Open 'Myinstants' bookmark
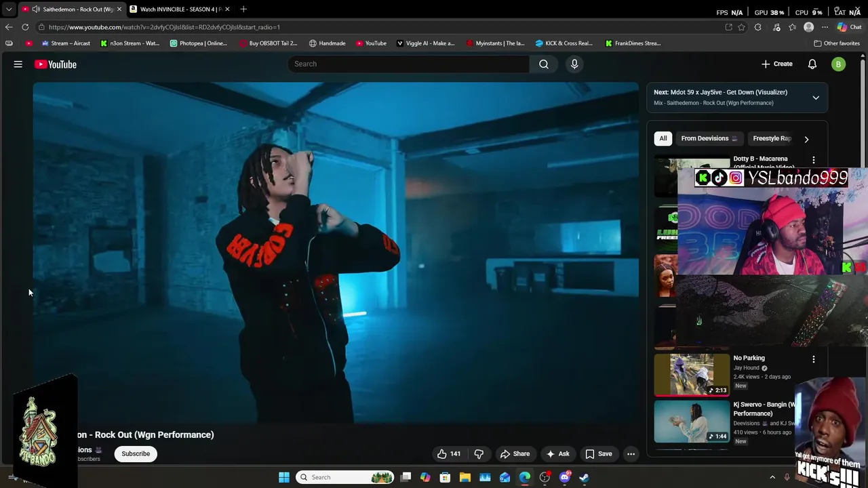This screenshot has width=868, height=488. point(496,43)
